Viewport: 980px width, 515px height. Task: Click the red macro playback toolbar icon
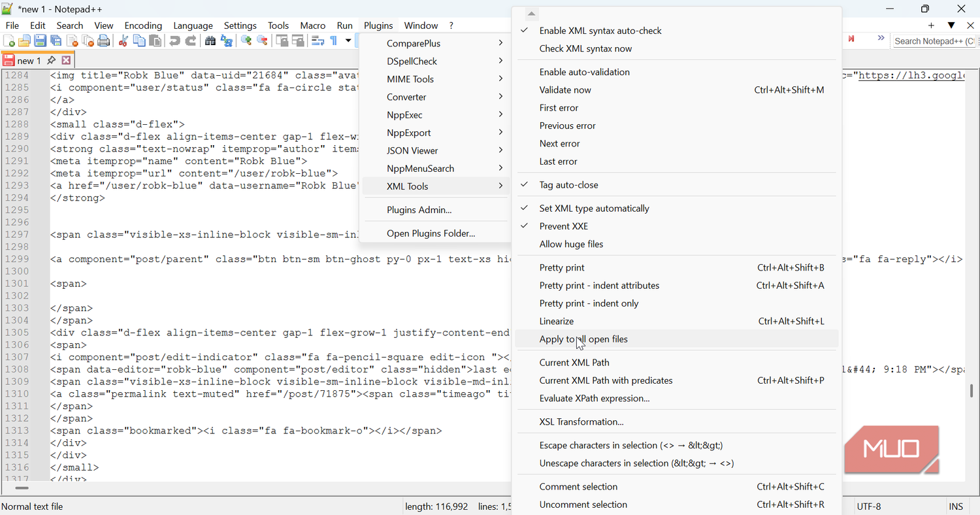851,40
